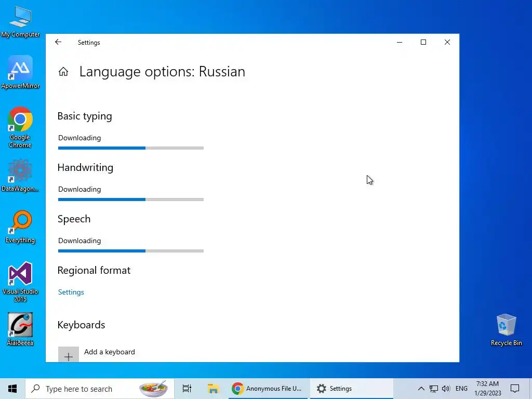The width and height of the screenshot is (532, 399).
Task: Click the Downloading label under Handwriting
Action: pyautogui.click(x=79, y=189)
